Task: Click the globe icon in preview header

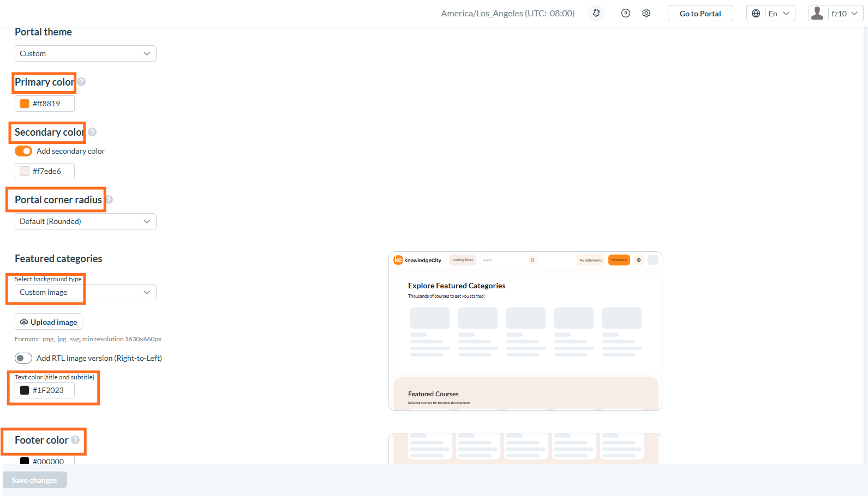Action: point(639,260)
